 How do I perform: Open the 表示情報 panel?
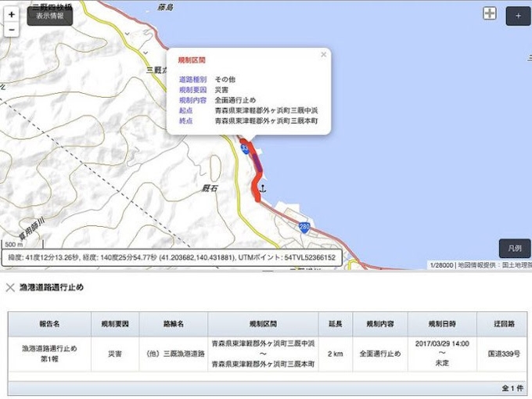coord(50,16)
